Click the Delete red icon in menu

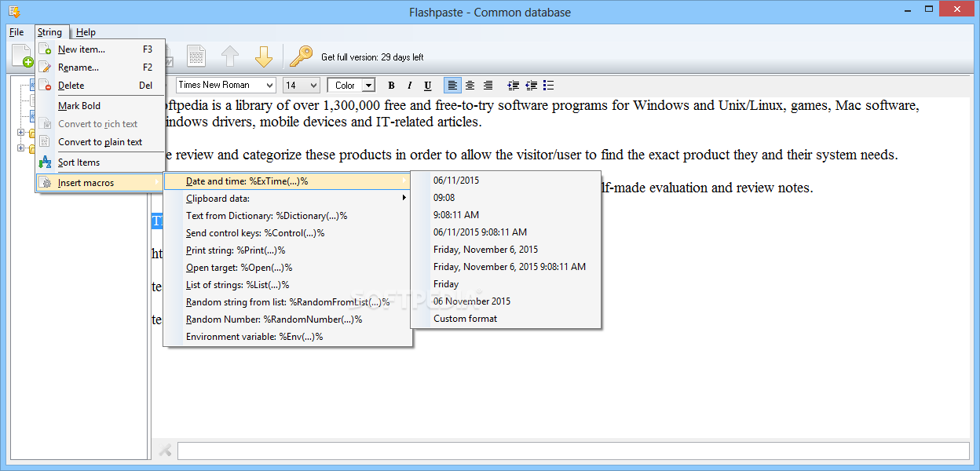[46, 86]
